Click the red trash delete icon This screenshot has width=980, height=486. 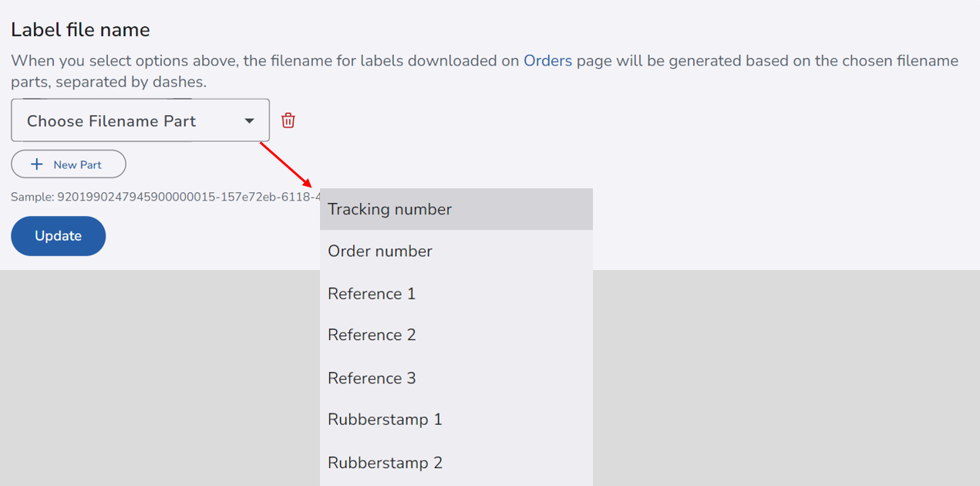pos(288,120)
